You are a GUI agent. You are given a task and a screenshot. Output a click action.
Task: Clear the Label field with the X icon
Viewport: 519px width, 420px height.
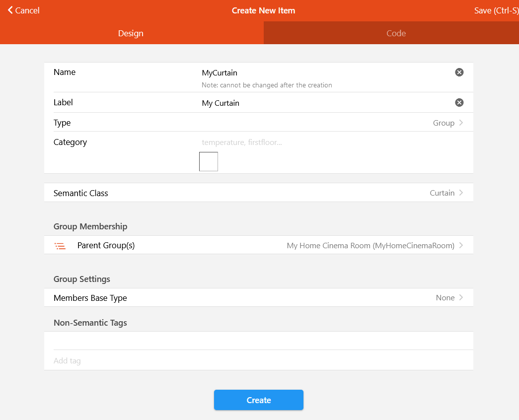[x=459, y=103]
